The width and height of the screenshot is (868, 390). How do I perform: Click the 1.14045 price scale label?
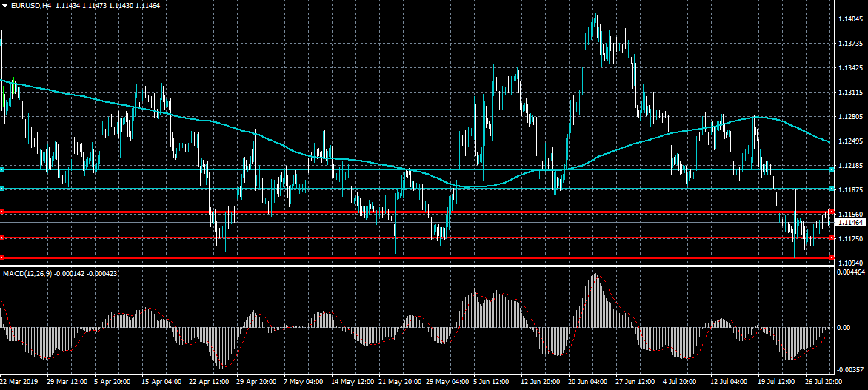849,20
